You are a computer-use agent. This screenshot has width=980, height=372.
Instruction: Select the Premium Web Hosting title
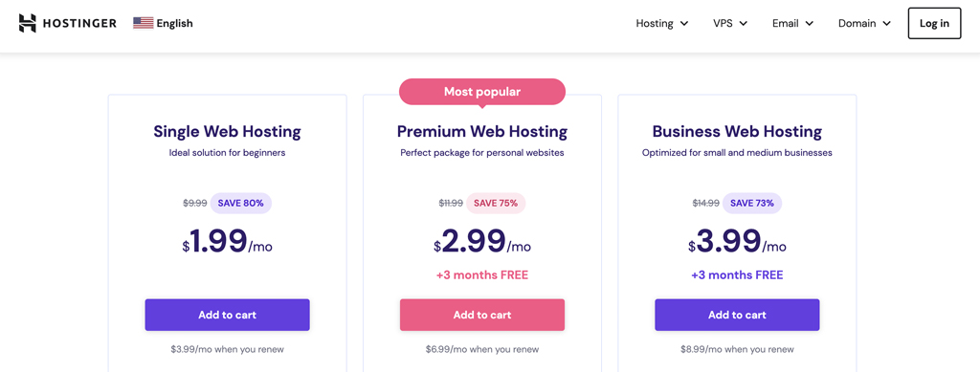482,132
